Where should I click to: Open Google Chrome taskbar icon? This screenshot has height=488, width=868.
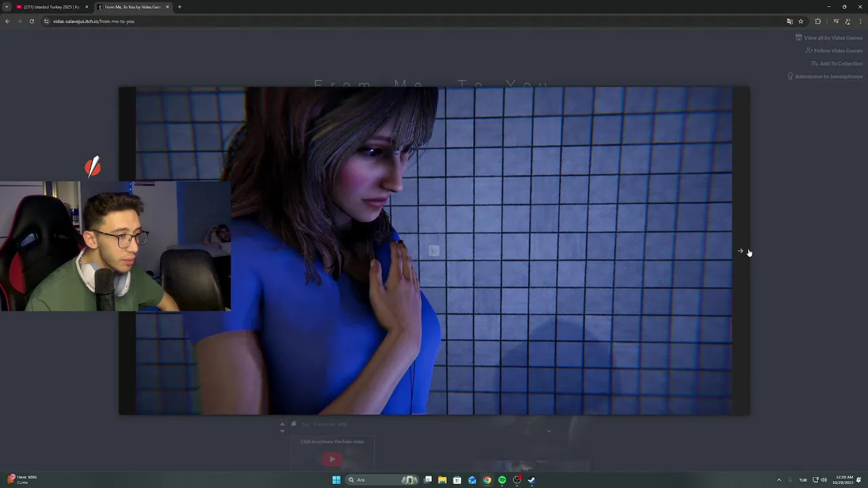point(487,480)
